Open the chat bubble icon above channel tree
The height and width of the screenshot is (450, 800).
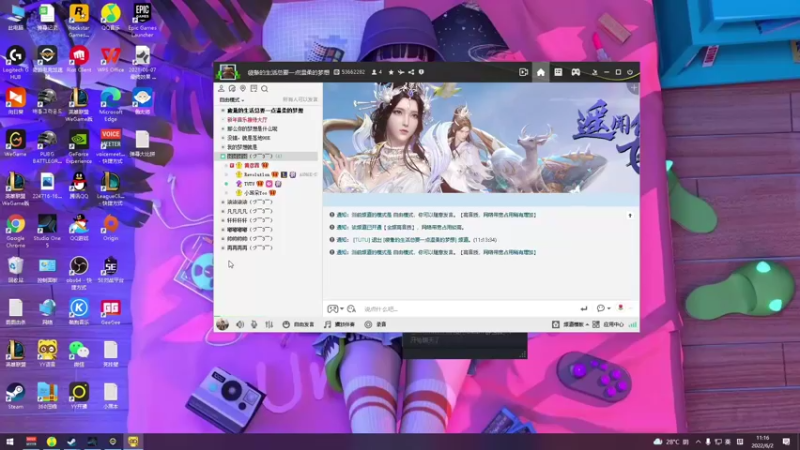(232, 89)
